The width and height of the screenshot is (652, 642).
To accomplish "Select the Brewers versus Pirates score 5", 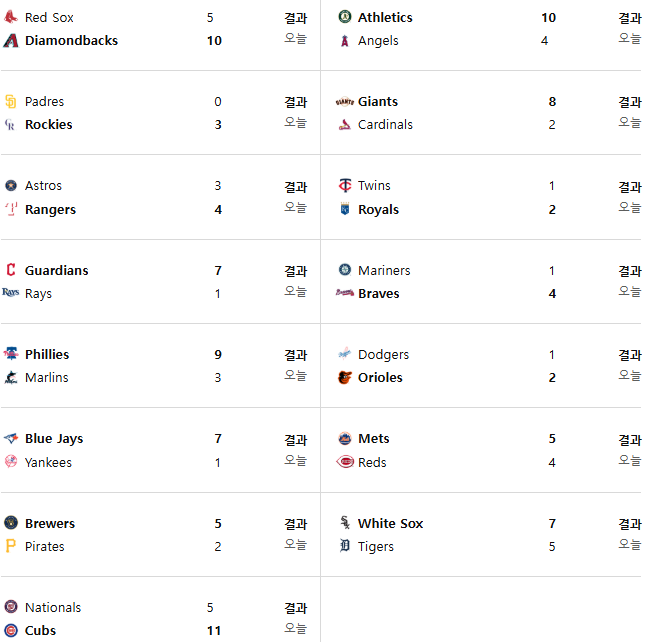I will pos(218,523).
